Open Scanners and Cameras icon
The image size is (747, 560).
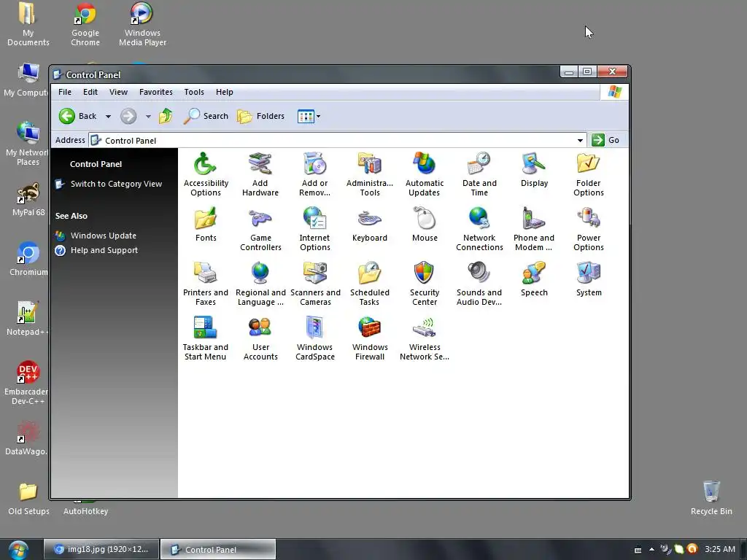315,284
